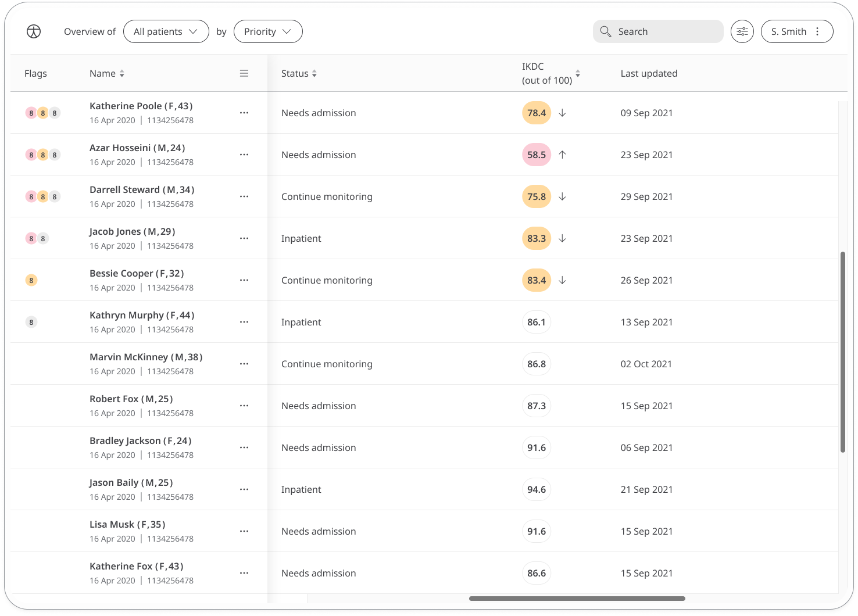Click Darrell Steward's grey flag badge
The image size is (858, 616).
point(55,196)
